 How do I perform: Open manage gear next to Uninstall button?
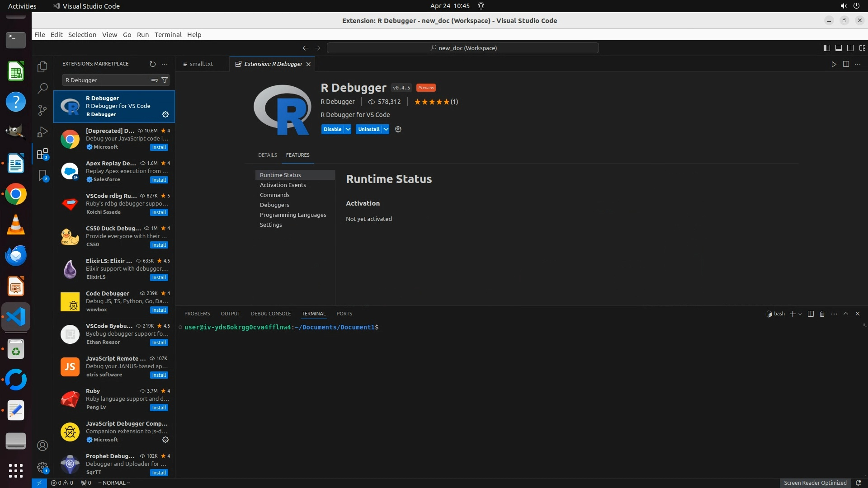point(398,129)
